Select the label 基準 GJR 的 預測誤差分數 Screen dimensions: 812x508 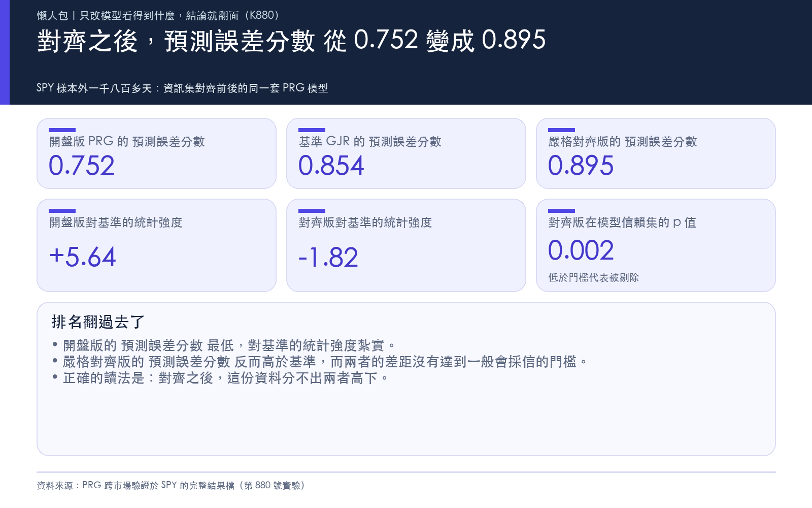[x=370, y=142]
